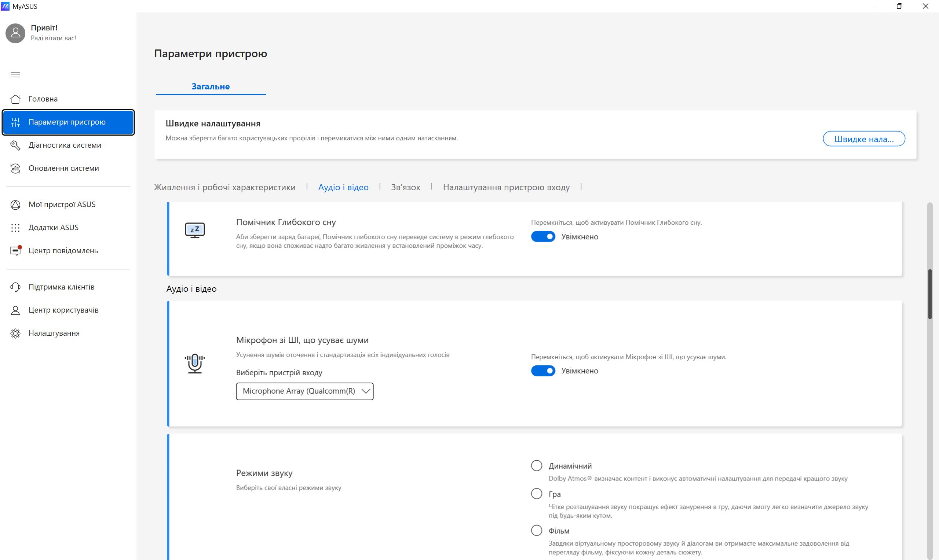Click Швидке налаштування button
Viewport: 939px width, 560px height.
[863, 139]
